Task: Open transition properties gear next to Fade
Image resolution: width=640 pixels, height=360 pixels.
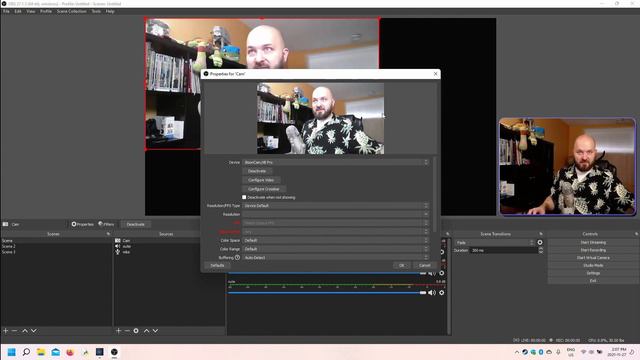Action: 540,242
